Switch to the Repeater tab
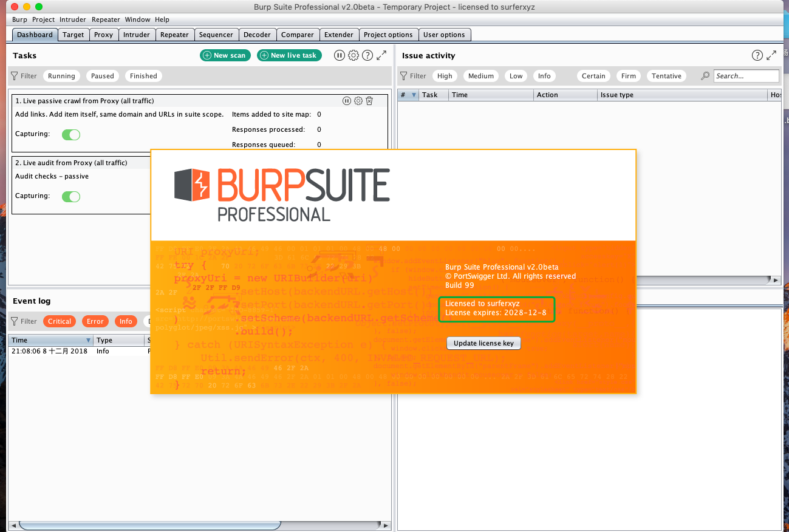 [x=174, y=35]
